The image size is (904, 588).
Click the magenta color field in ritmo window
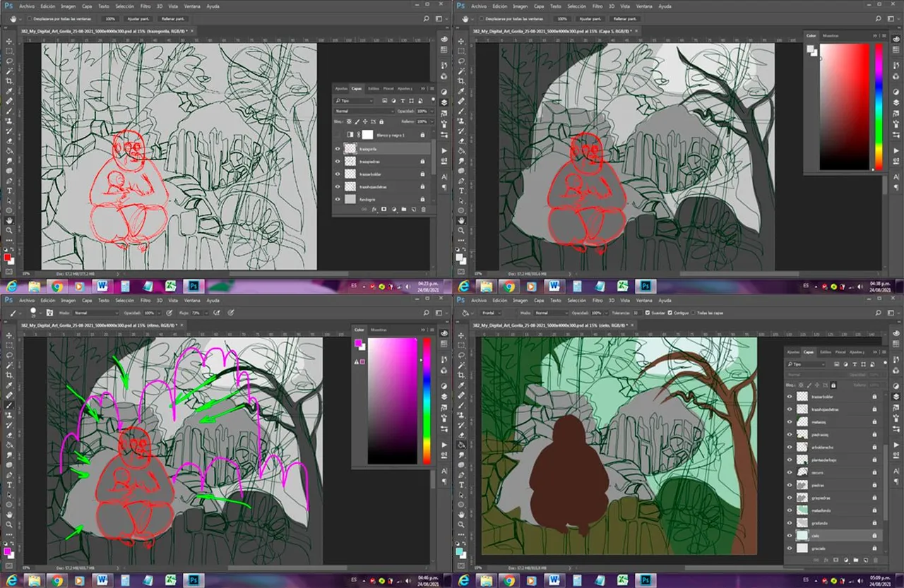click(x=393, y=401)
